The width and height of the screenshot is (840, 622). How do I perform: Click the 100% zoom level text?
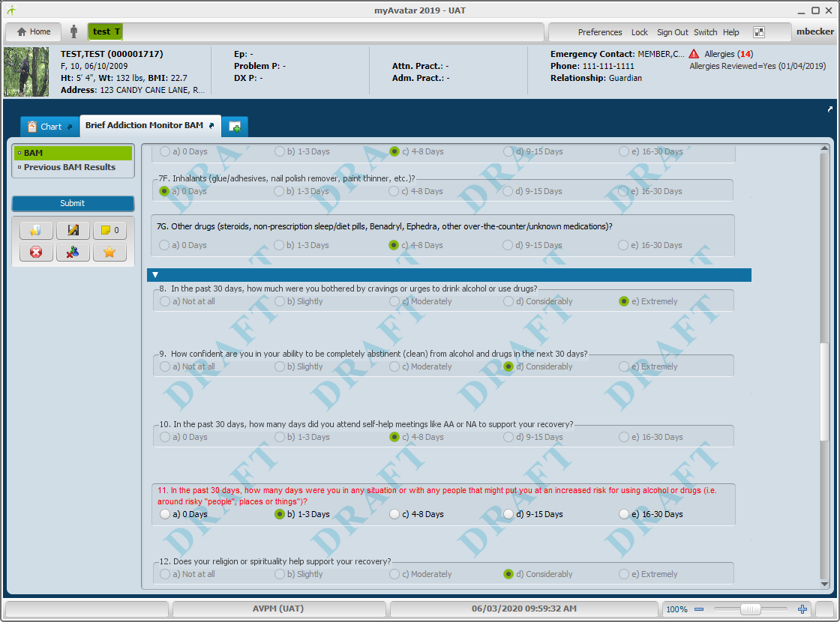tap(676, 609)
